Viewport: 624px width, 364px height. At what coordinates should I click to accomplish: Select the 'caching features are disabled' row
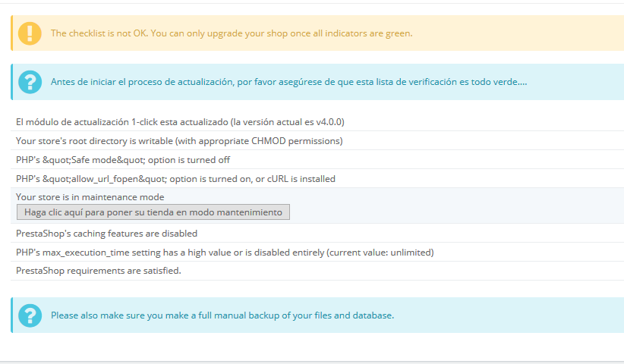(x=106, y=233)
